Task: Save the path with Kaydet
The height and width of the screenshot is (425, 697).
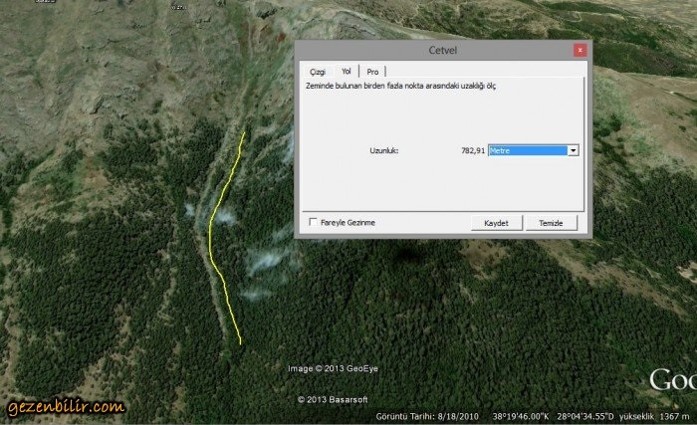Action: [496, 223]
